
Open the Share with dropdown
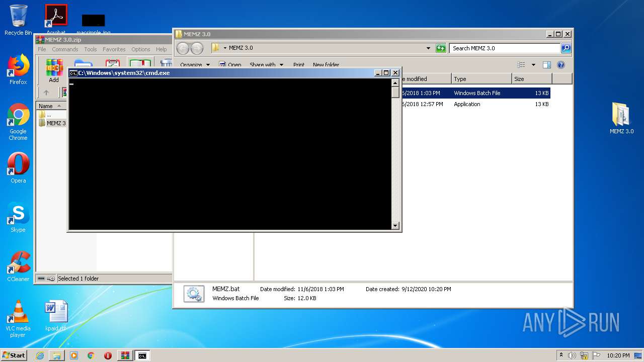click(267, 65)
